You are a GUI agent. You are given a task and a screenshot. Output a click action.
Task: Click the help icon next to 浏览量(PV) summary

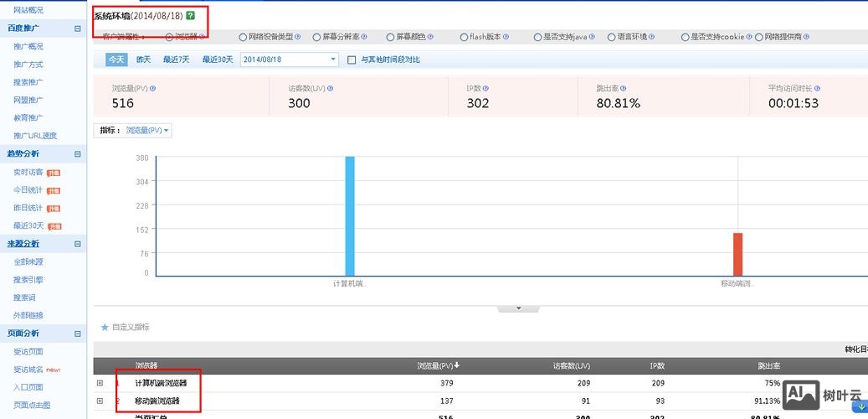pos(152,88)
